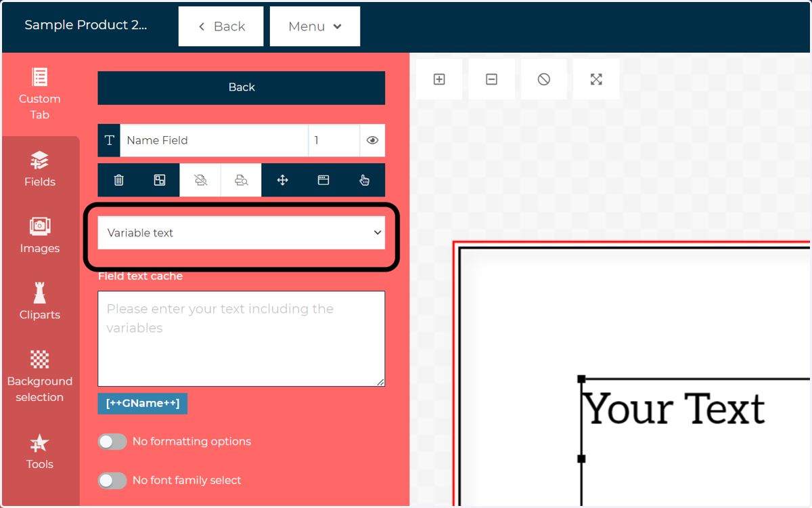Screen dimensions: 812x508
Task: Delete the field with the trash icon
Action: (118, 180)
